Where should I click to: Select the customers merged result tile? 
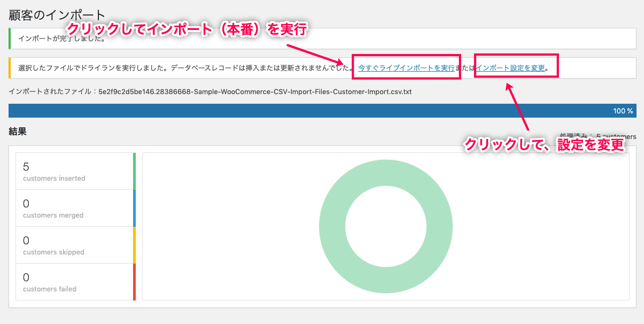point(75,208)
